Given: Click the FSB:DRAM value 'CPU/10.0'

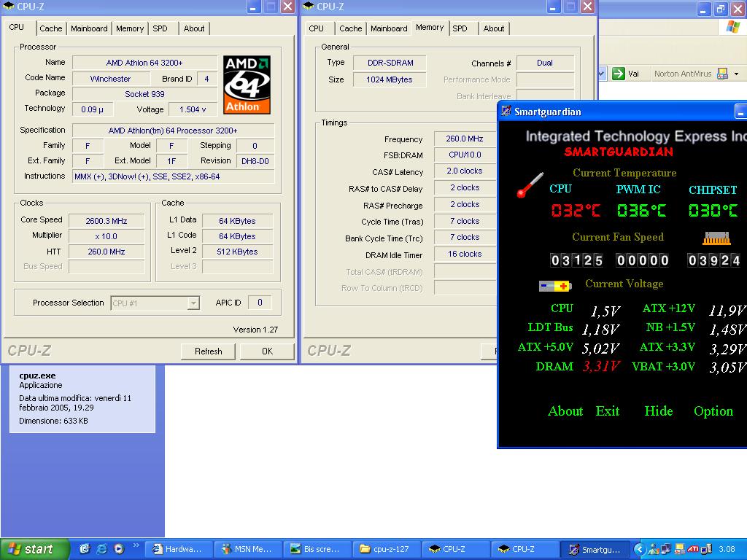Looking at the screenshot, I should pyautogui.click(x=465, y=155).
